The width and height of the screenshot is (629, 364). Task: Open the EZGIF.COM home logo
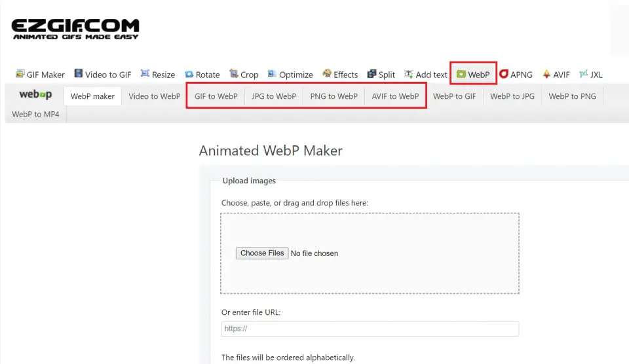click(75, 29)
